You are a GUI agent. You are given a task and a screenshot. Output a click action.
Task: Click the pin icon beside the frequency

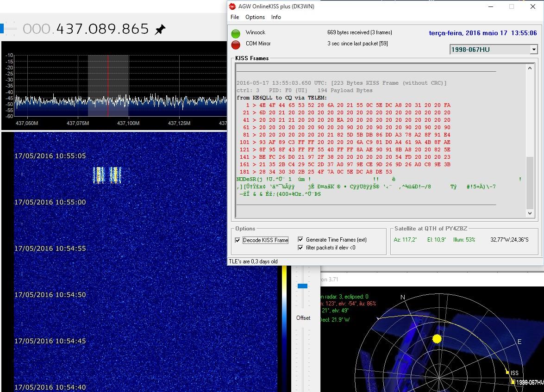point(160,30)
